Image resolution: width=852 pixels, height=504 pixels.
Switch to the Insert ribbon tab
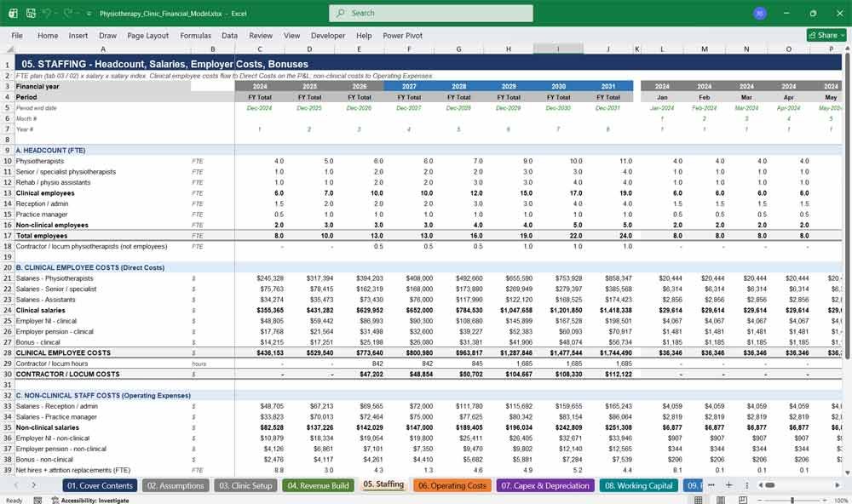[x=78, y=35]
